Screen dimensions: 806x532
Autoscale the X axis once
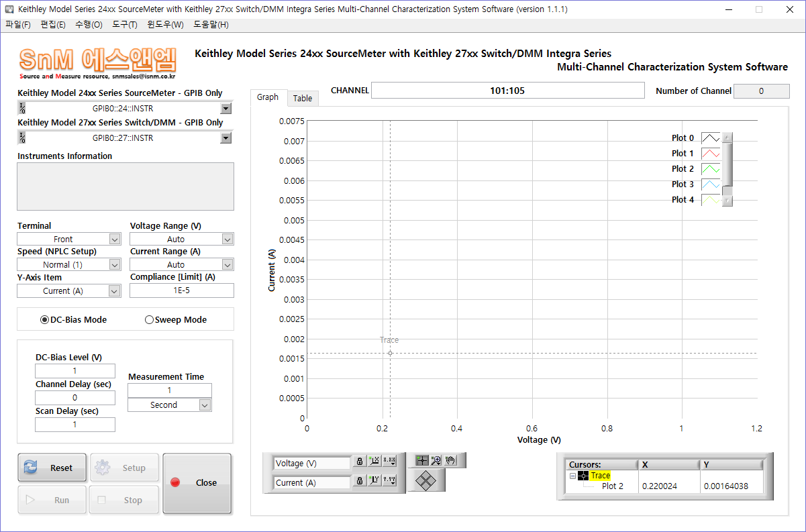[x=374, y=462]
